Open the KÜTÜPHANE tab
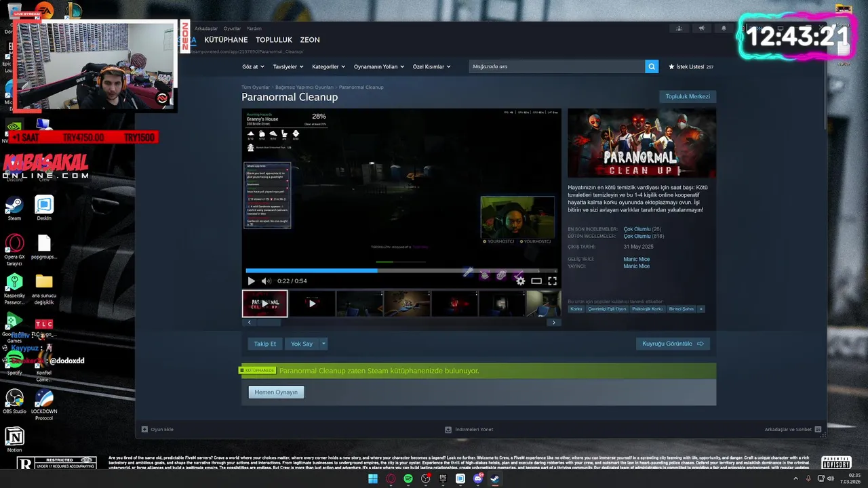 (x=226, y=40)
